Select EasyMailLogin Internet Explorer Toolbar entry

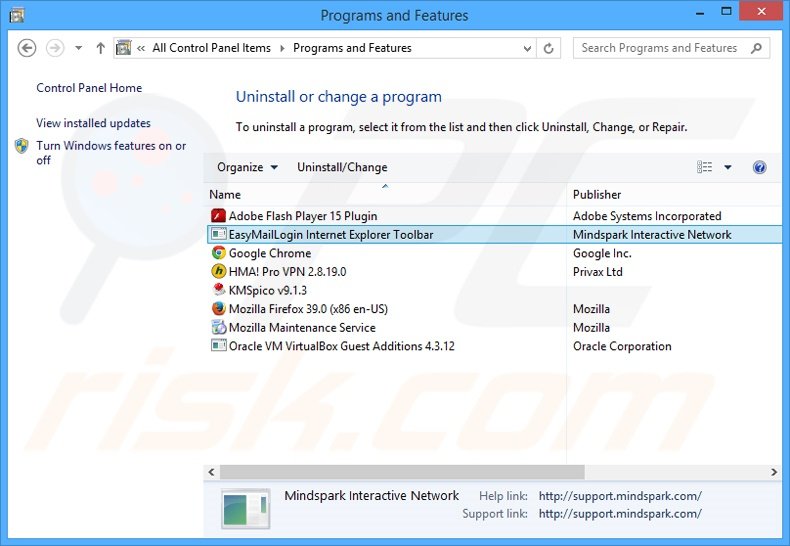[331, 235]
